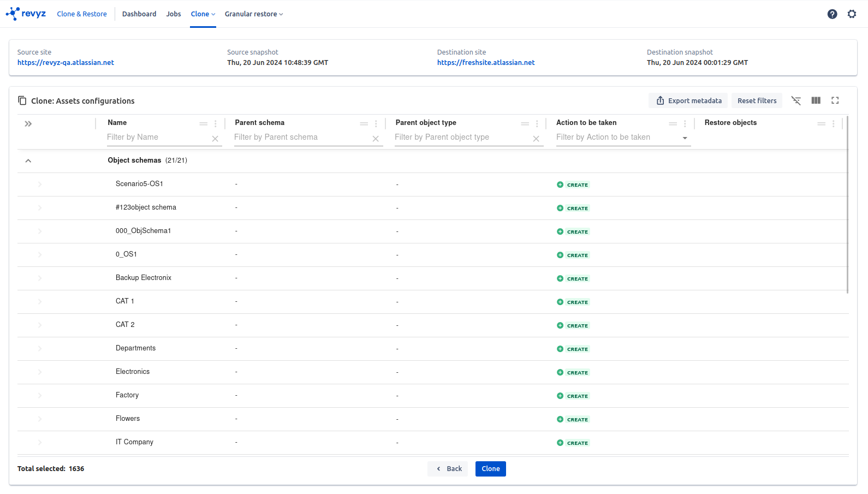868x494 pixels.
Task: Expand the Departments row
Action: pyautogui.click(x=40, y=349)
